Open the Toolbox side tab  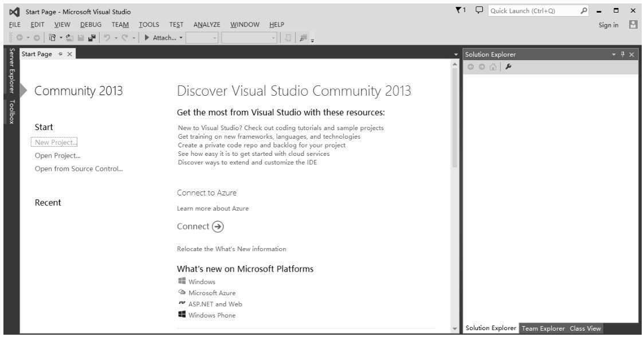click(12, 112)
